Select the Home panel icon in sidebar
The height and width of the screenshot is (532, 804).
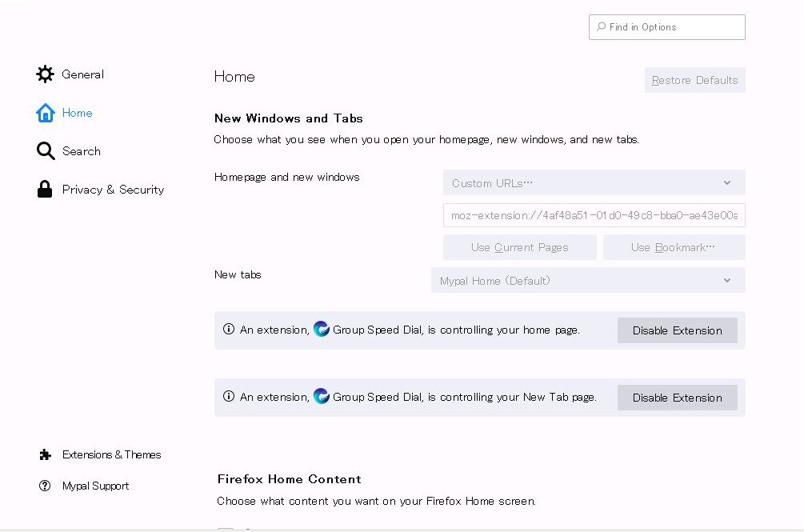[46, 113]
